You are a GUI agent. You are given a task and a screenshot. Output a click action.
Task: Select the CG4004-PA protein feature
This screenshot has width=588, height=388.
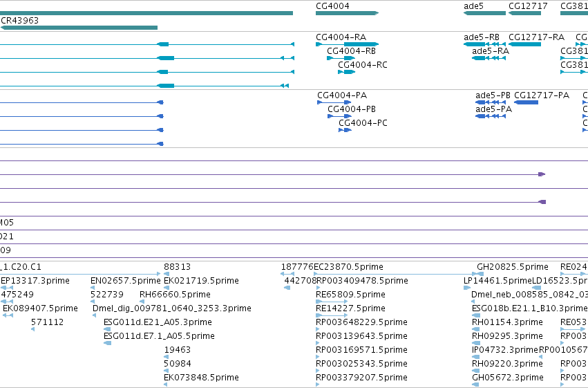334,102
